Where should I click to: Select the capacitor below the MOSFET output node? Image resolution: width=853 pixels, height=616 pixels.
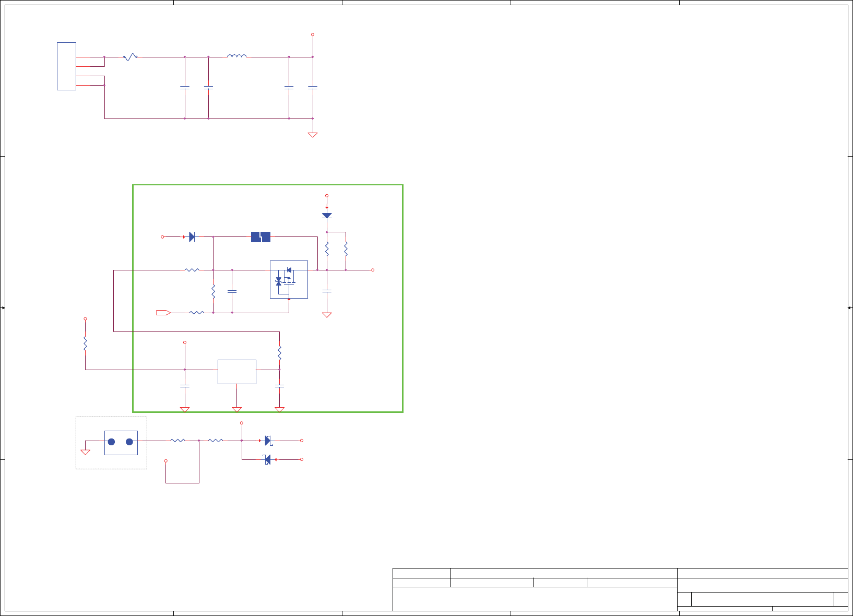tap(327, 291)
